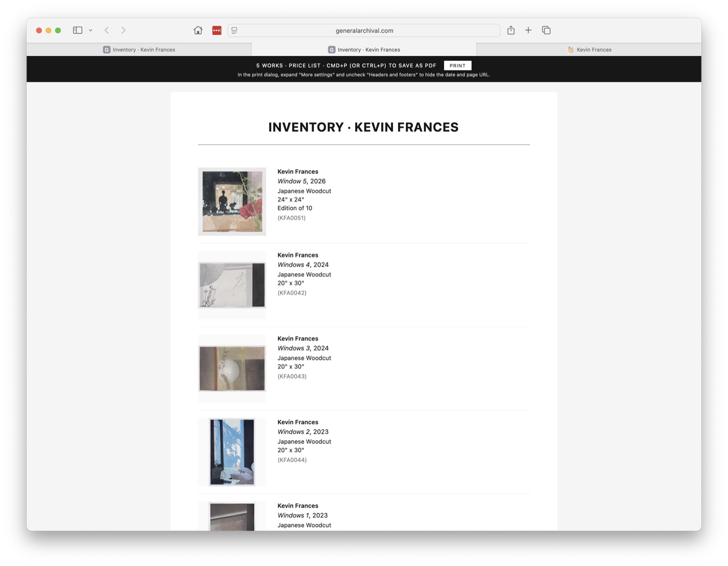Image resolution: width=728 pixels, height=566 pixels.
Task: Show the tab overview icon
Action: click(546, 30)
